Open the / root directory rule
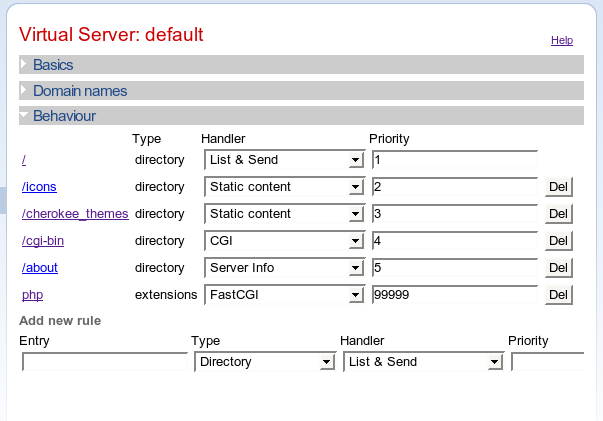 coord(24,160)
